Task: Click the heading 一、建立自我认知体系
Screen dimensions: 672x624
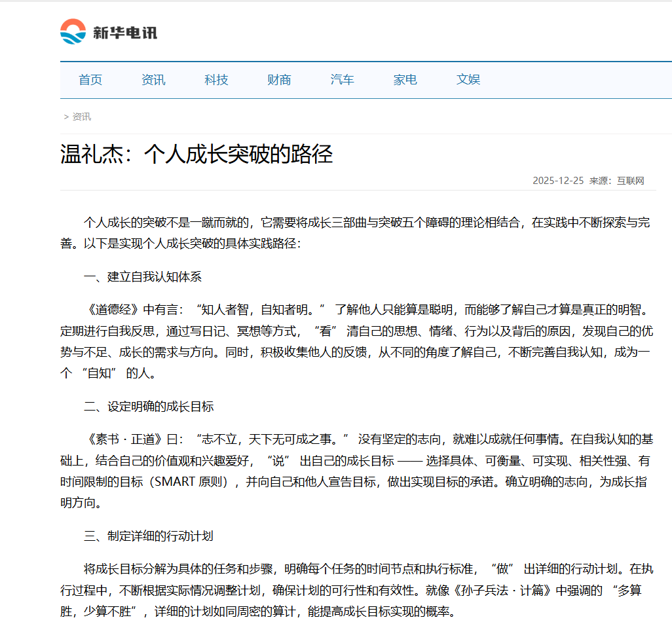Action: tap(143, 277)
